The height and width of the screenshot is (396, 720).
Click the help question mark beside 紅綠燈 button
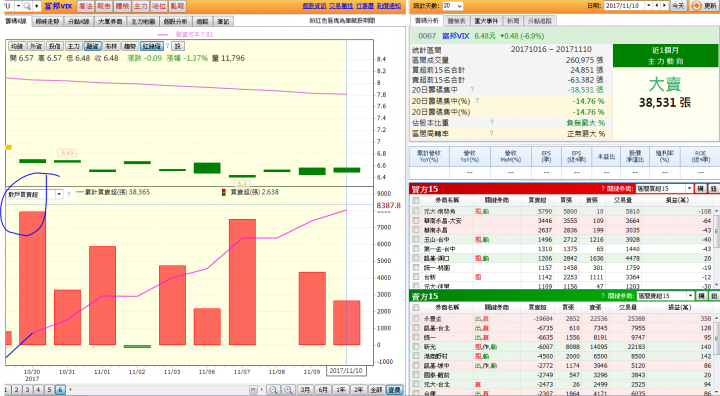(x=168, y=46)
